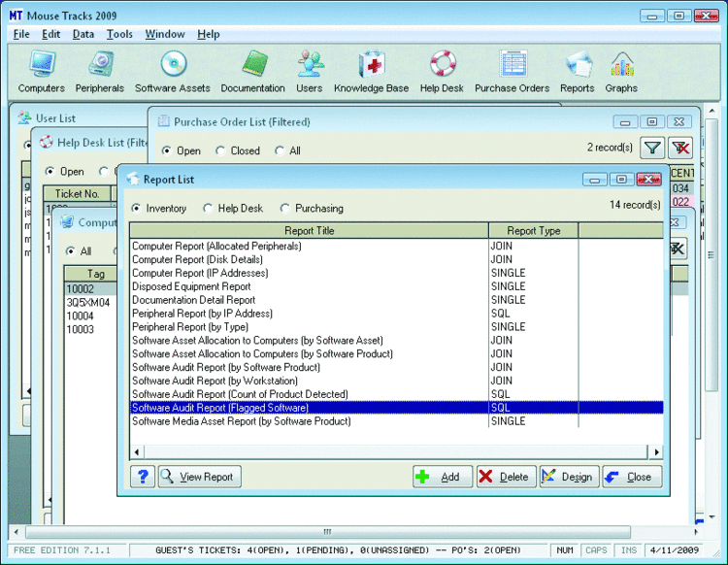Click the Tag column header in Computer list

[91, 274]
